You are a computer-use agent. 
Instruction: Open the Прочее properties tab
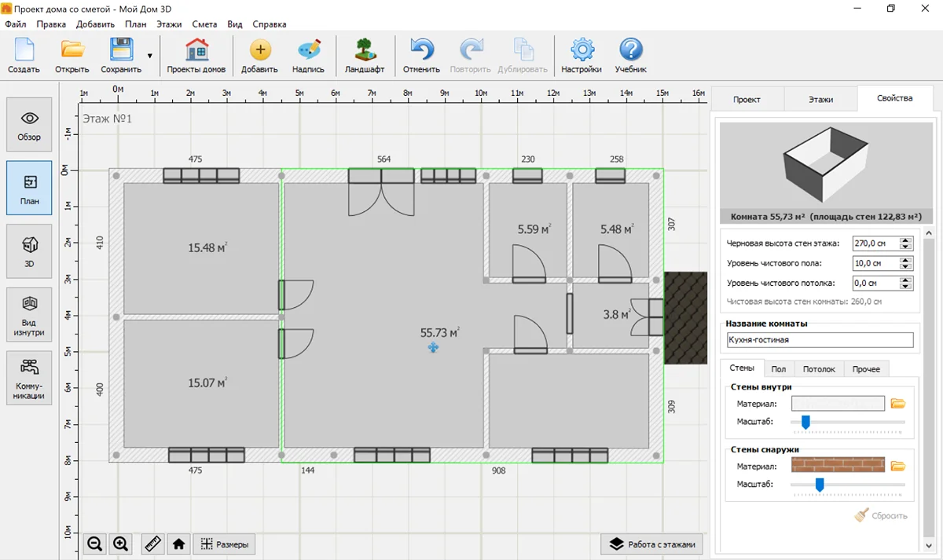pos(866,368)
